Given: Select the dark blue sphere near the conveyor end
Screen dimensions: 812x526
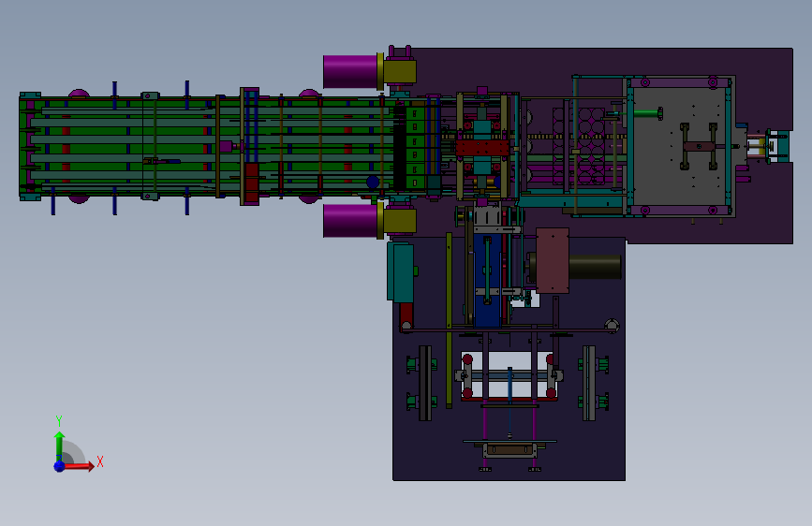Looking at the screenshot, I should (x=373, y=183).
